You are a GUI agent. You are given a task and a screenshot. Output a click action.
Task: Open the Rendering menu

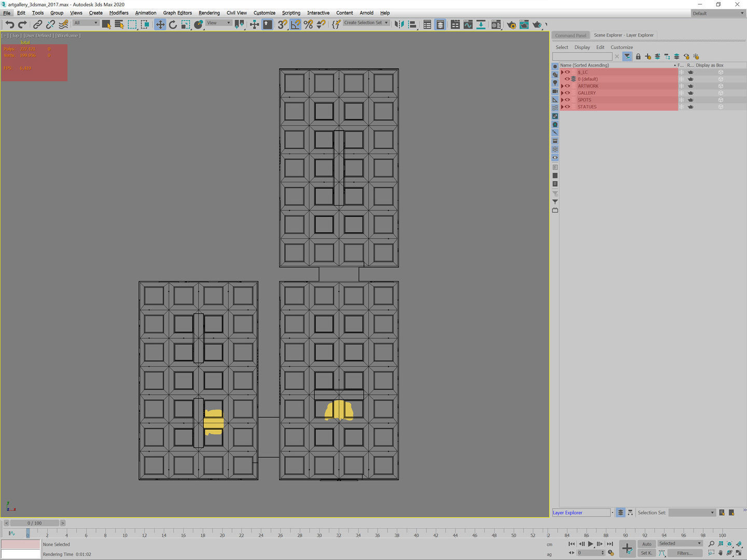click(x=209, y=13)
